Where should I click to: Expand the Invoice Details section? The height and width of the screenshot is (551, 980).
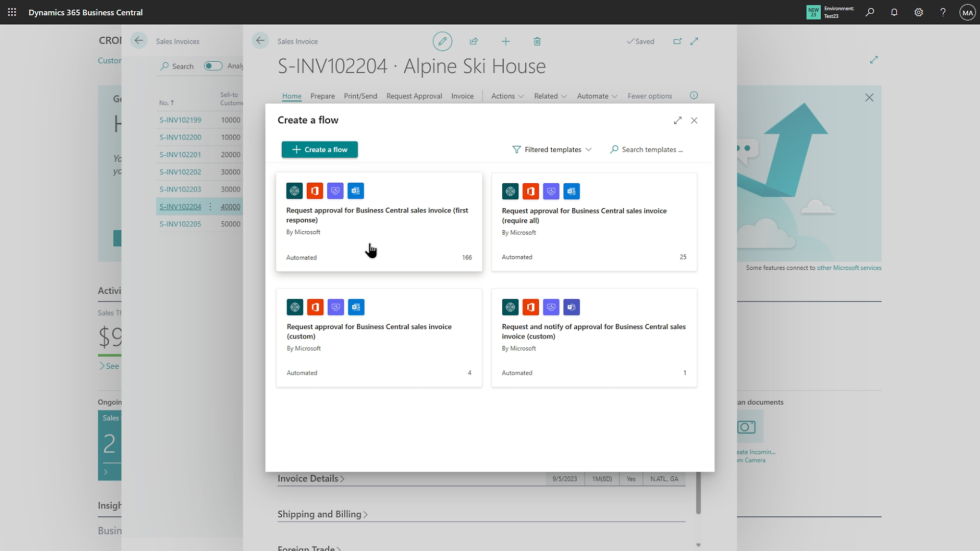click(x=311, y=479)
